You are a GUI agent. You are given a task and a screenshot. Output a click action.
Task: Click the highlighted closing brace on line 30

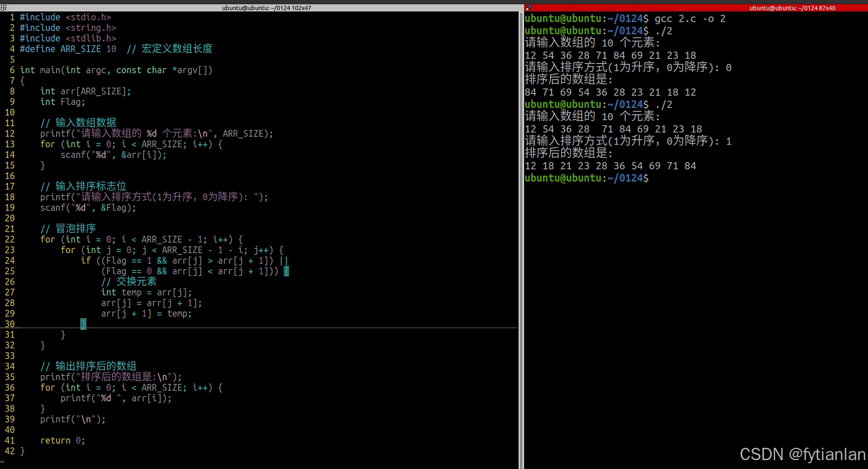click(83, 324)
